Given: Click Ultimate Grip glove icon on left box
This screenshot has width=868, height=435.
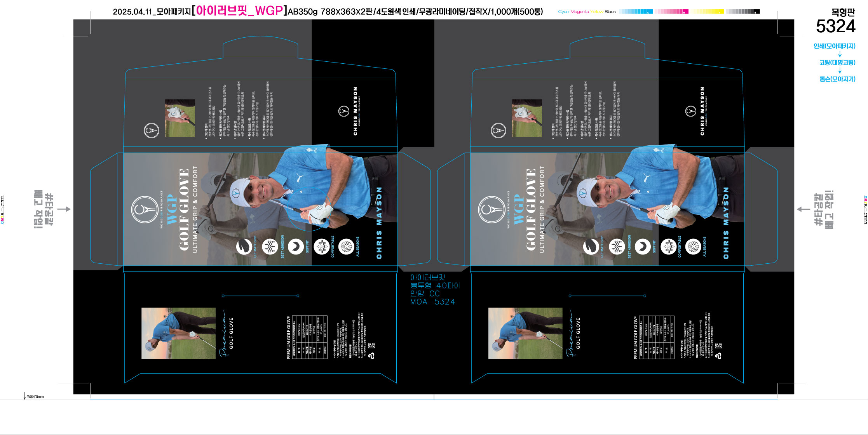Looking at the screenshot, I should click(x=244, y=247).
